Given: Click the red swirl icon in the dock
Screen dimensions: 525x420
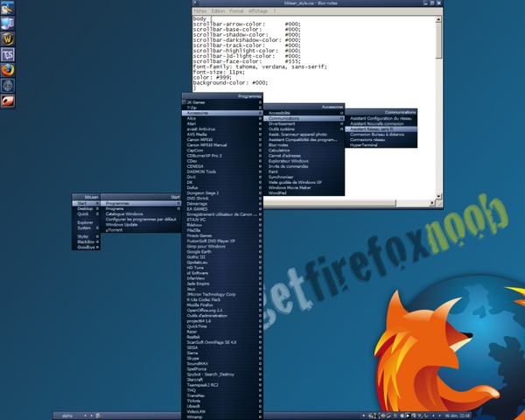Looking at the screenshot, I should point(7,101).
